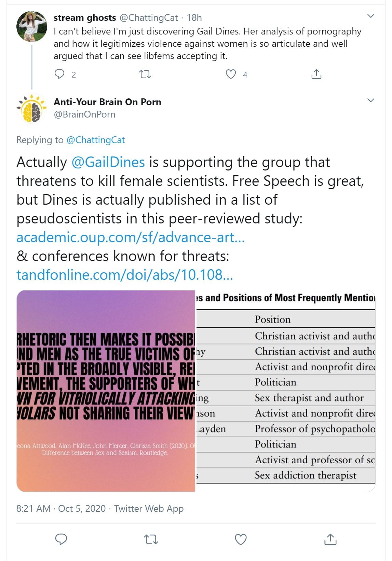The width and height of the screenshot is (392, 561).
Task: Open Anti-Your Brain On Porn brain avatar
Action: click(32, 108)
